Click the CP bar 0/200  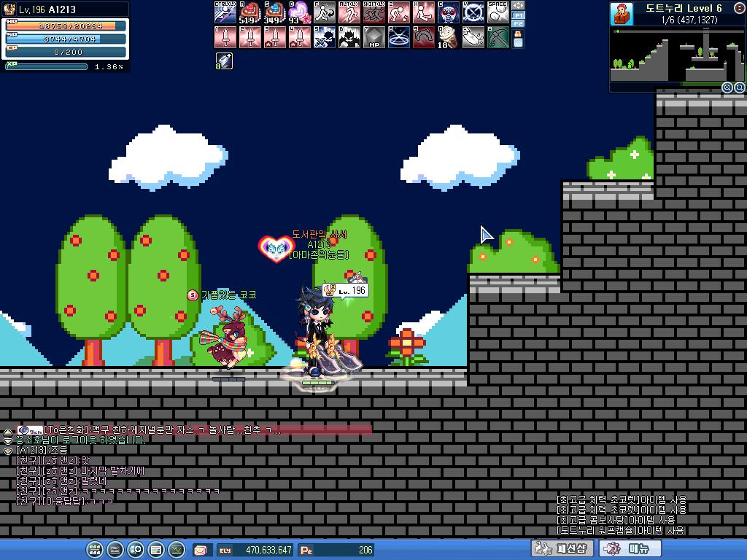[66, 52]
